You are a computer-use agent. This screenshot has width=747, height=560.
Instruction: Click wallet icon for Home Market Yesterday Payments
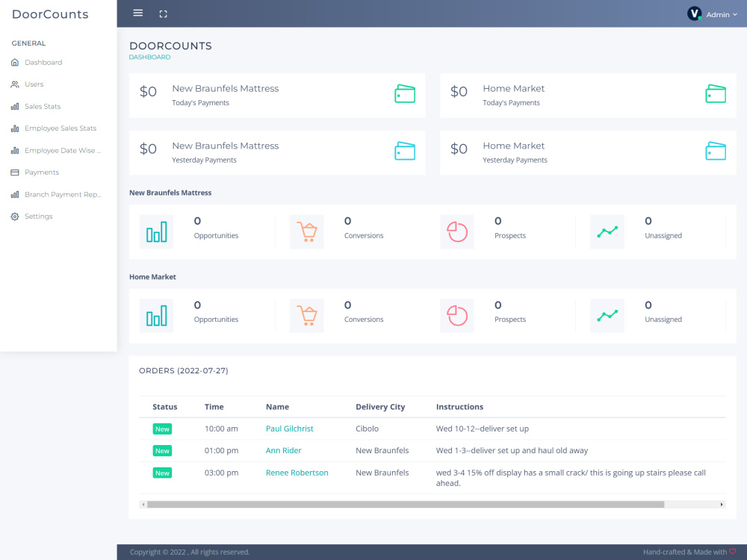pos(716,151)
